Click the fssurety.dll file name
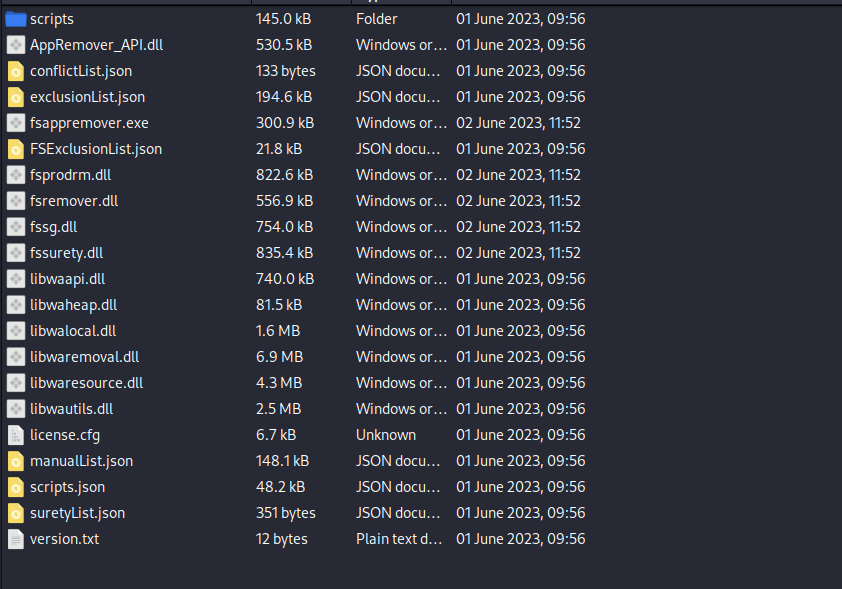842x589 pixels. [x=66, y=253]
